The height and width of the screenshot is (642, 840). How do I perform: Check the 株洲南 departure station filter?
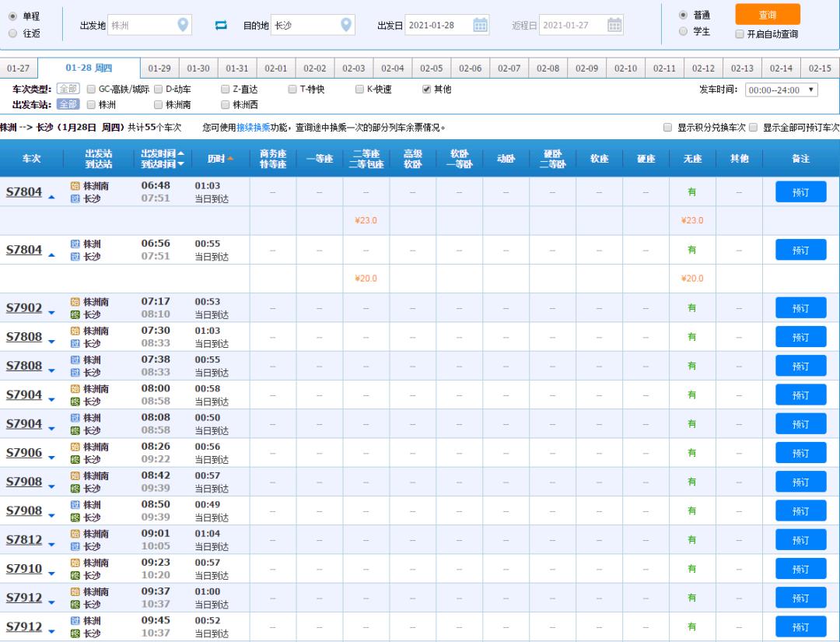(158, 104)
